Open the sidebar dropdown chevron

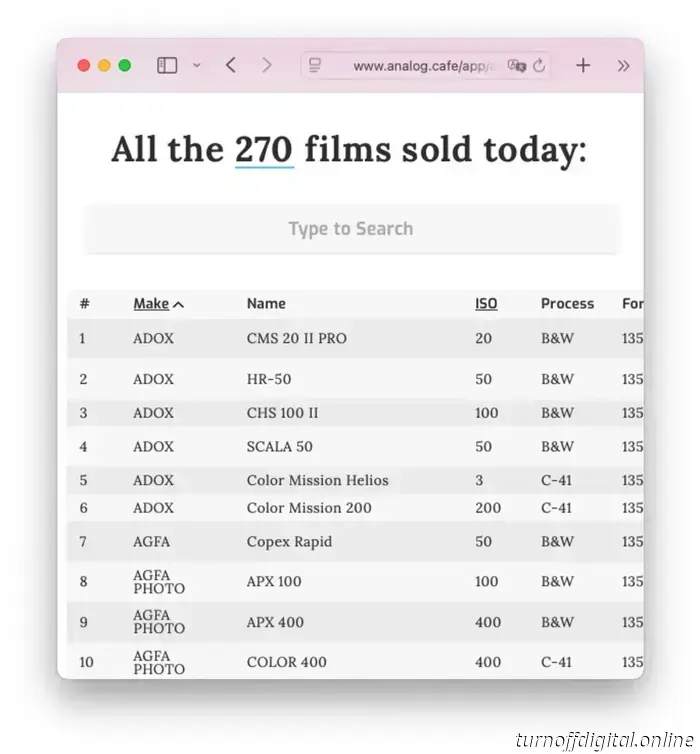(197, 65)
